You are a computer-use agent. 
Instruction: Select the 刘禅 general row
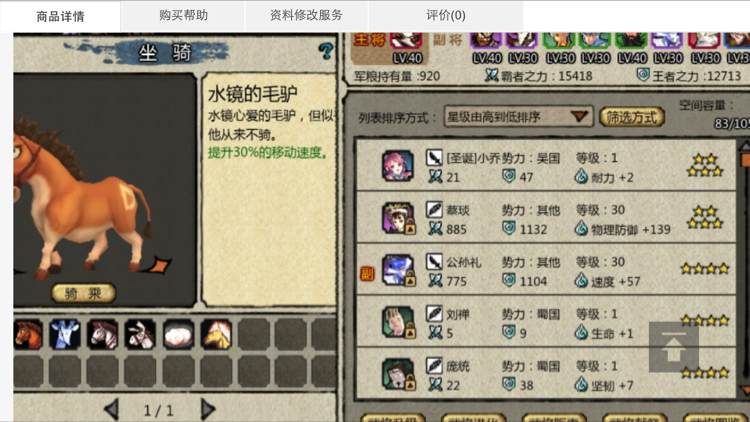tap(545, 322)
